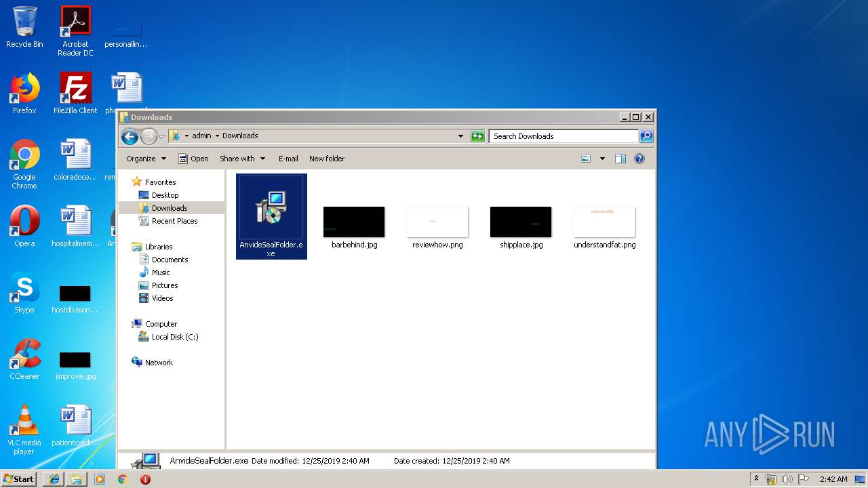Create a New folder from toolbar
Image resolution: width=868 pixels, height=488 pixels.
[327, 159]
